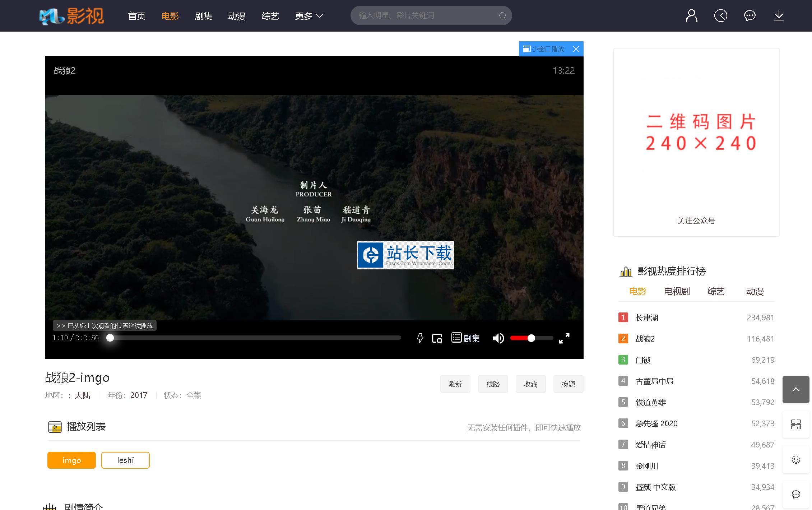Open 长津湖 from the ranking list
Screen dimensions: 812x510
point(647,317)
